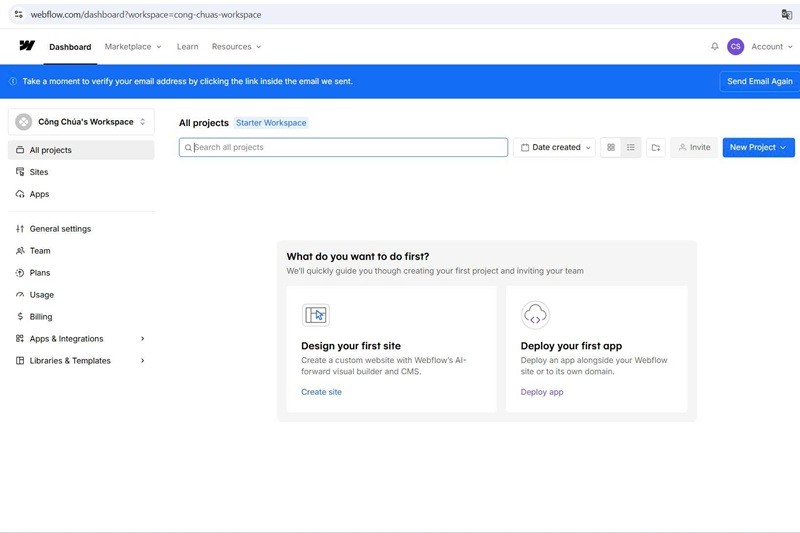Image resolution: width=800 pixels, height=533 pixels.
Task: Go to the Dashboard tab
Action: [x=70, y=47]
